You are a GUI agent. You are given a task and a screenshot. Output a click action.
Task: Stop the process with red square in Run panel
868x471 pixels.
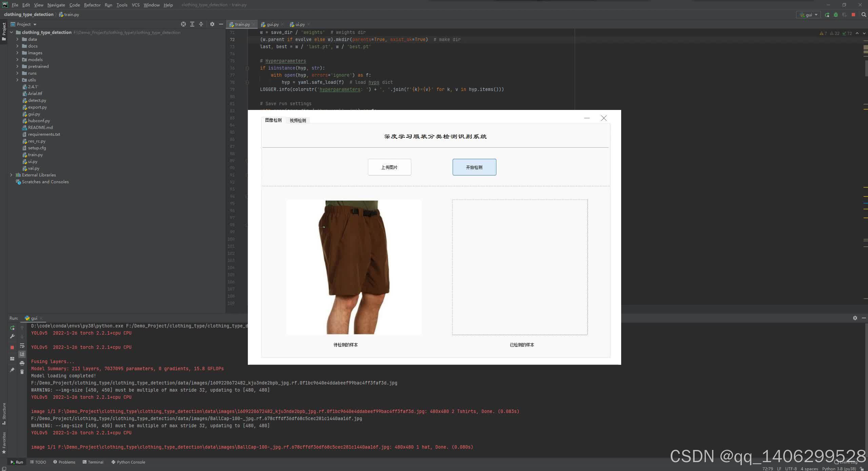click(x=12, y=347)
